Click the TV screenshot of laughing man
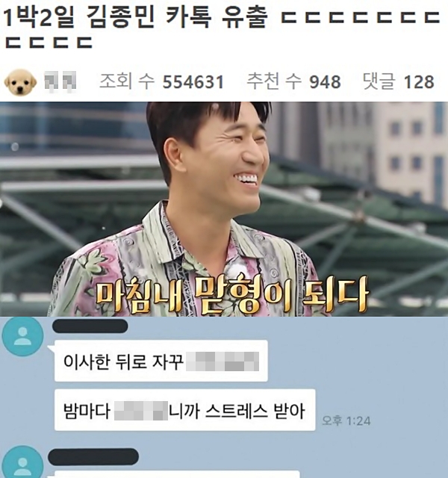The height and width of the screenshot is (478, 448). [x=224, y=209]
